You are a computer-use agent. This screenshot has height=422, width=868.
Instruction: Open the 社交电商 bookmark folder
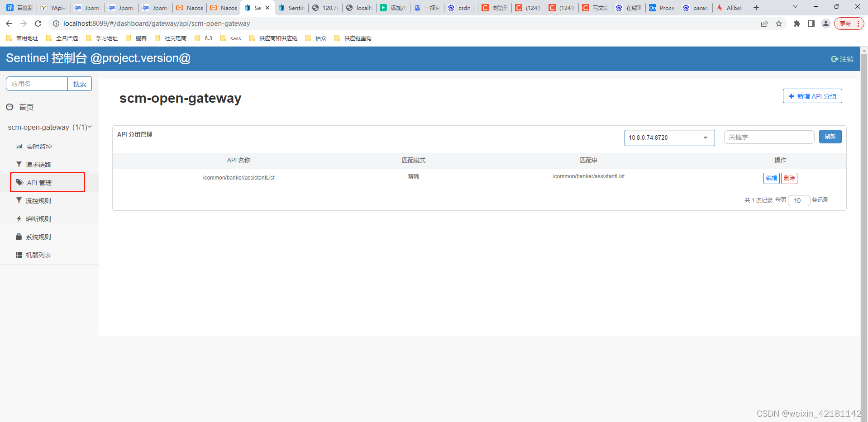pos(171,38)
